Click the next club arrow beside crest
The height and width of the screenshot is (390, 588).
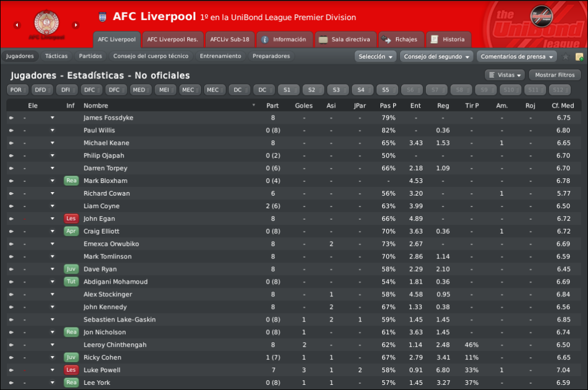(76, 25)
